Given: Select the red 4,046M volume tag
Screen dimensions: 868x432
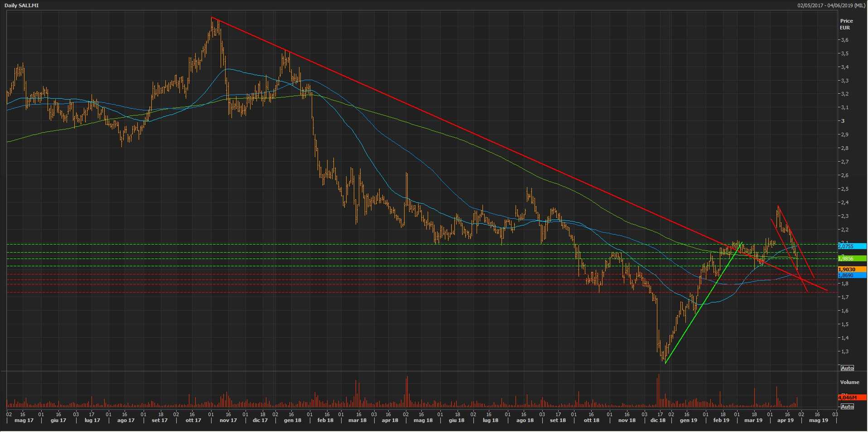Looking at the screenshot, I should 851,397.
